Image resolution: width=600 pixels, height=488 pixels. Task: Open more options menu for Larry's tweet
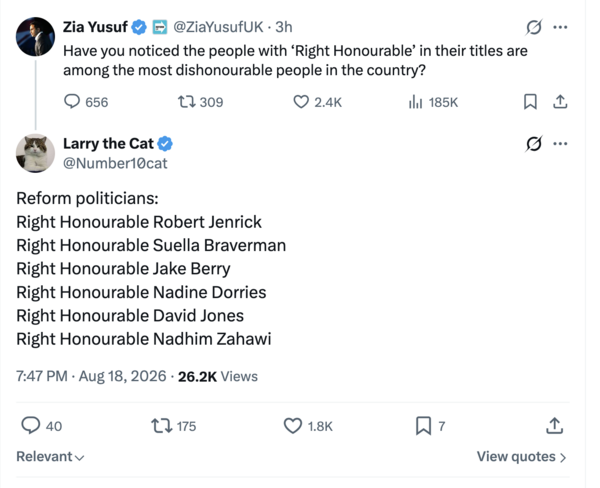point(560,144)
